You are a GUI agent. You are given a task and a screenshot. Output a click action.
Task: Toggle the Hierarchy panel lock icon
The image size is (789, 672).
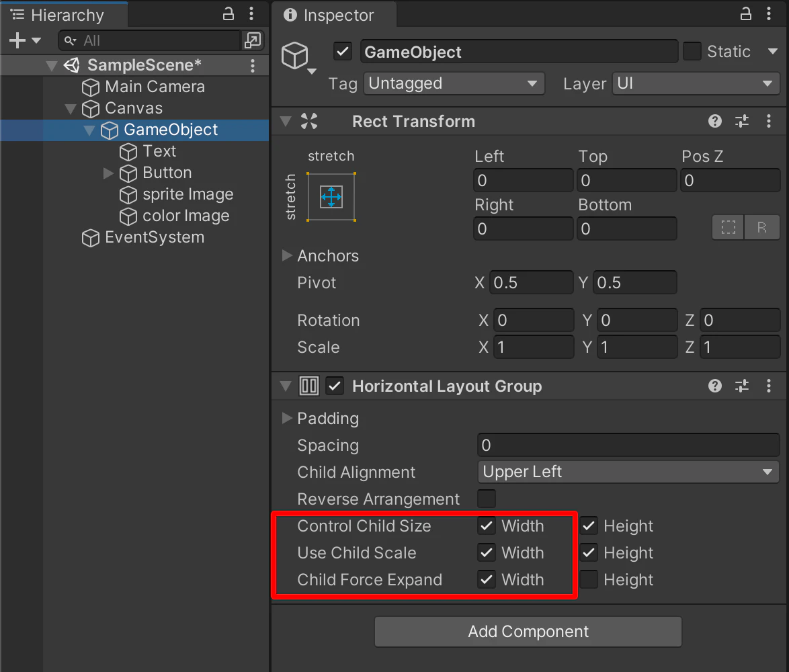[x=229, y=14]
